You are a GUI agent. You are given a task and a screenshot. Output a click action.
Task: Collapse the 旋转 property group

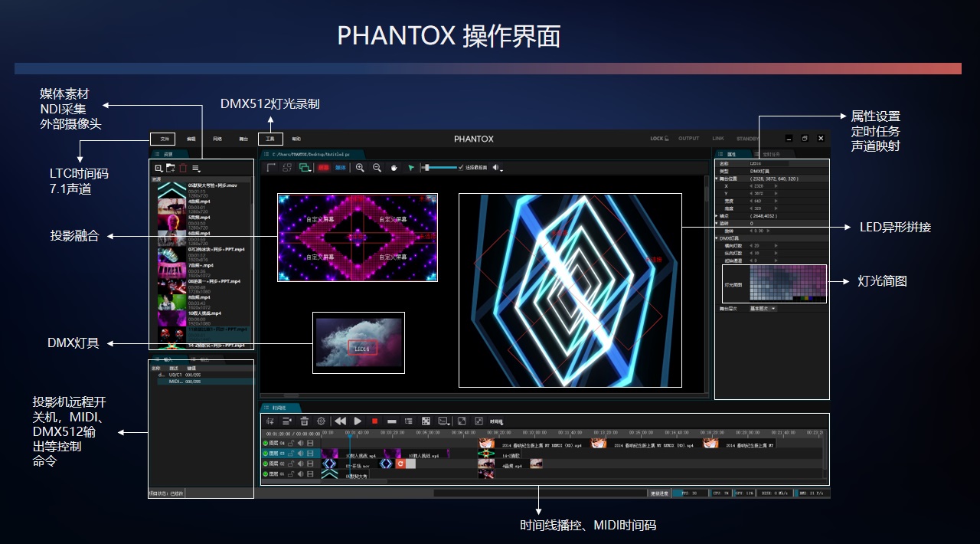point(717,223)
